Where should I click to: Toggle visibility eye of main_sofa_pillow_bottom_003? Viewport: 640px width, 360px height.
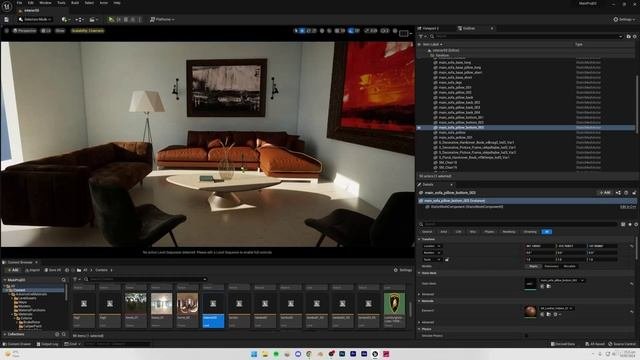[419, 128]
